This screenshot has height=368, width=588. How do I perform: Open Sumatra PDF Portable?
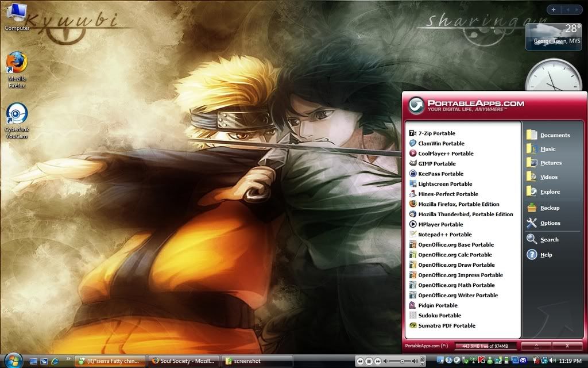[442, 326]
